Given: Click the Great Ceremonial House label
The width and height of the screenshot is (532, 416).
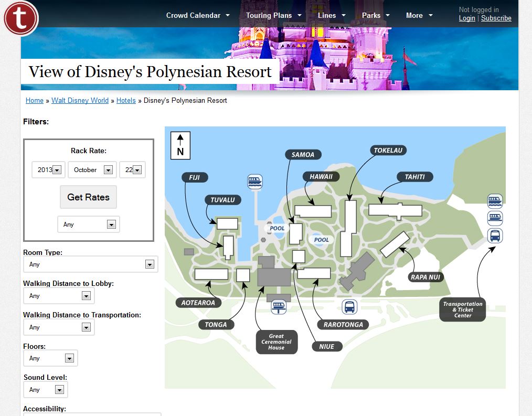Looking at the screenshot, I should pos(276,342).
